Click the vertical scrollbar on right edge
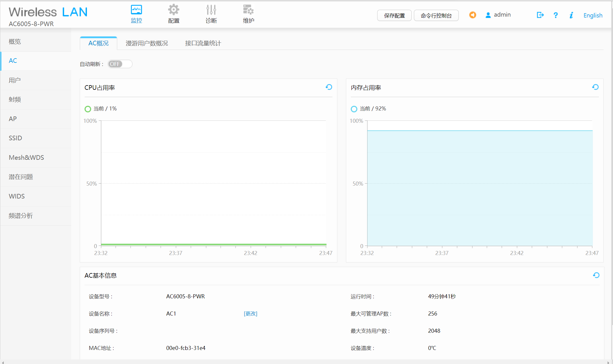613x364 pixels. 612,166
